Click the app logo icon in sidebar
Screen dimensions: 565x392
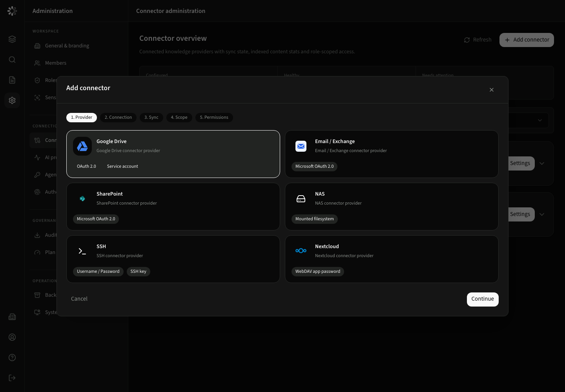click(x=12, y=11)
